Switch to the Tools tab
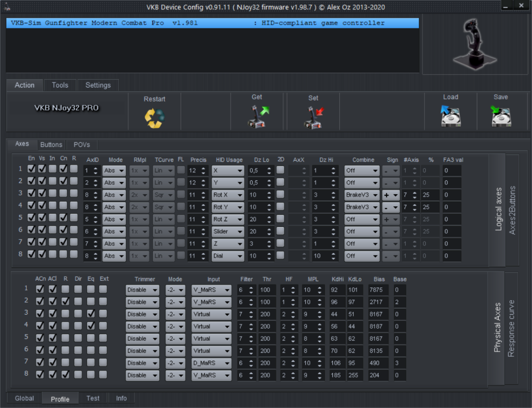The width and height of the screenshot is (532, 408). click(60, 85)
